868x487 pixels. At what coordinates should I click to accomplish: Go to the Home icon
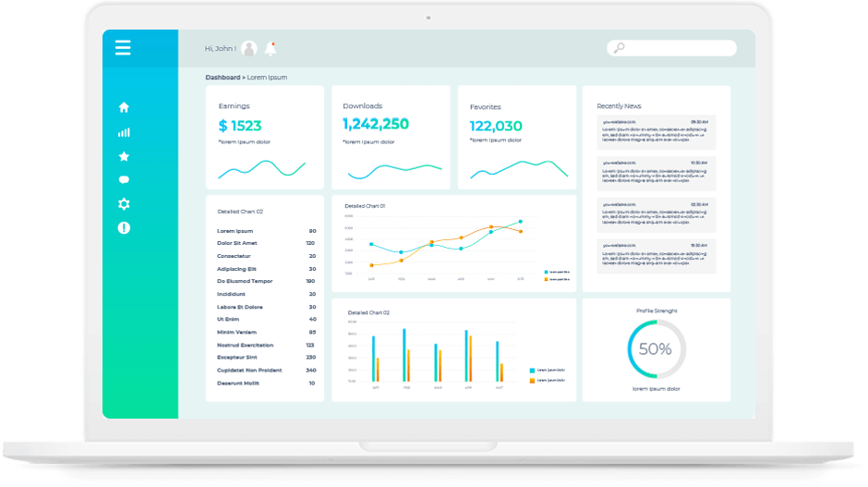[124, 107]
